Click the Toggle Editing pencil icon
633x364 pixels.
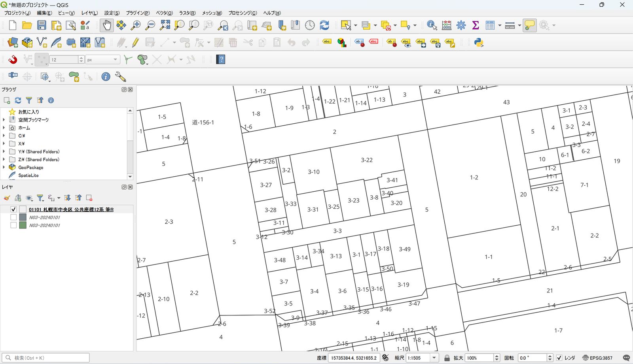click(x=136, y=42)
